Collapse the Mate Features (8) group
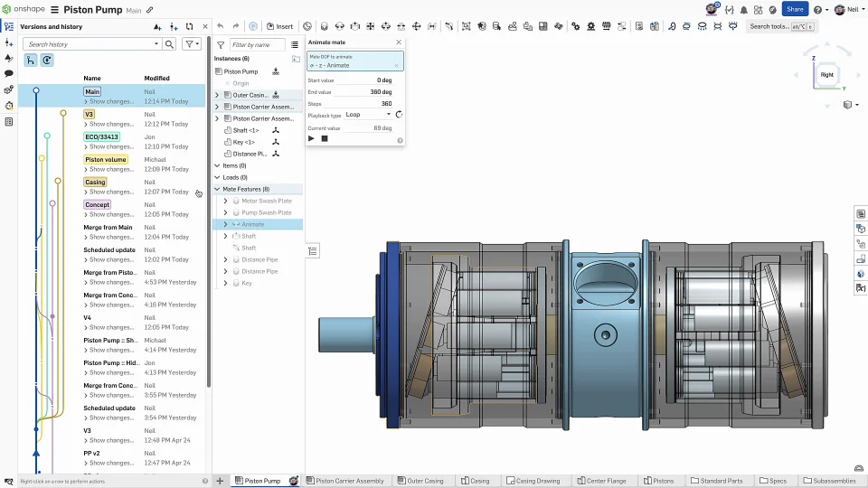The width and height of the screenshot is (868, 488). pyautogui.click(x=217, y=189)
